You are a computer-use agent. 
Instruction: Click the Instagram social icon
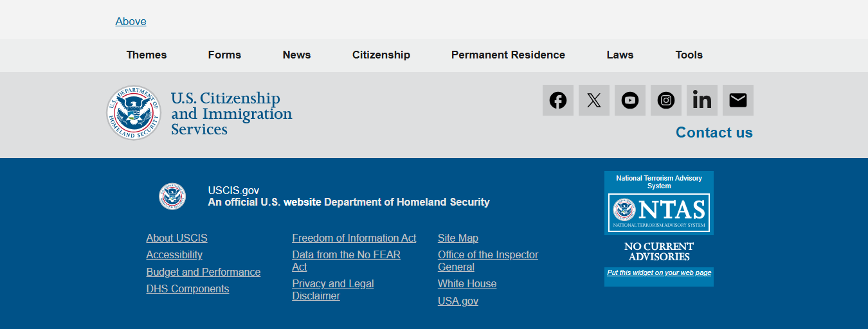coord(666,100)
